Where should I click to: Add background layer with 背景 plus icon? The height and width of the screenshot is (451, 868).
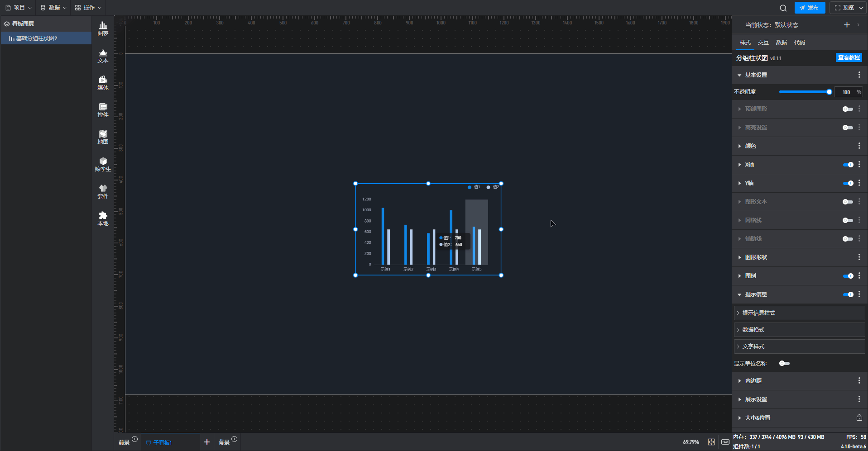tap(234, 439)
